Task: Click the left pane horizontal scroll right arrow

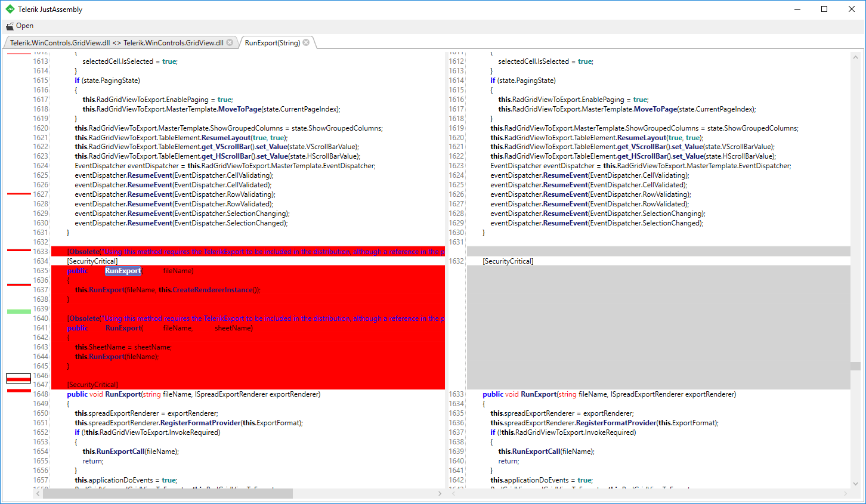Action: (440, 493)
